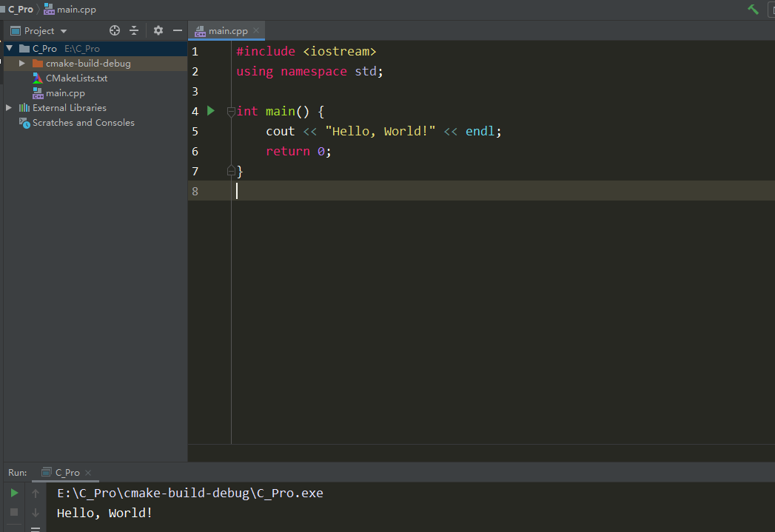The width and height of the screenshot is (775, 532).
Task: Click the word namespace in code
Action: pyautogui.click(x=314, y=72)
